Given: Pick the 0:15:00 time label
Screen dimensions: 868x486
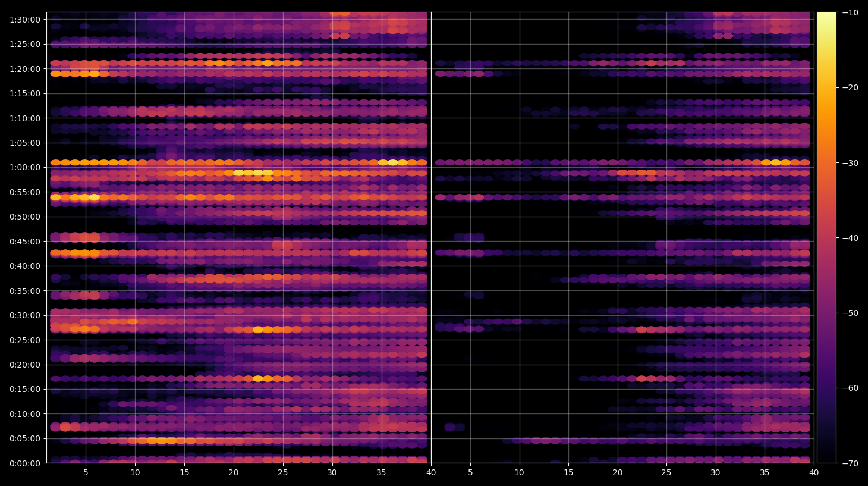Looking at the screenshot, I should coord(25,390).
